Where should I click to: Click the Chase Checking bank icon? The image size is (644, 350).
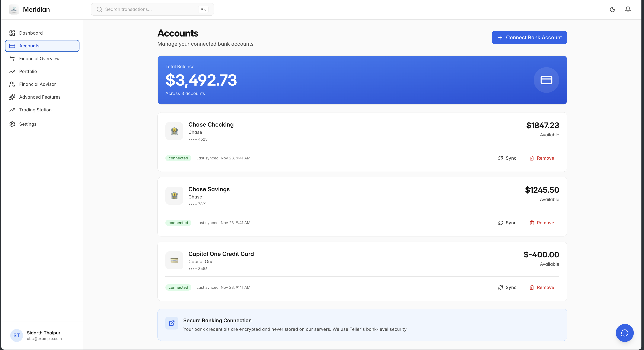(174, 131)
